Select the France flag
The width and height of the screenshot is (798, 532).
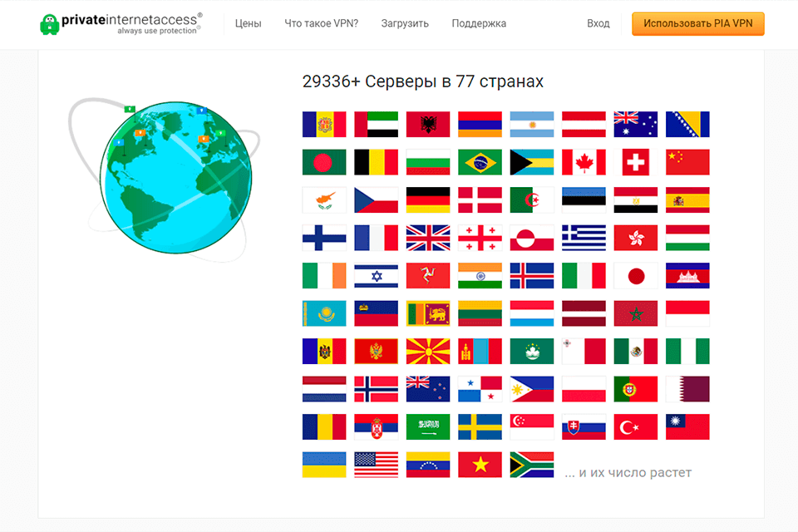click(x=376, y=238)
